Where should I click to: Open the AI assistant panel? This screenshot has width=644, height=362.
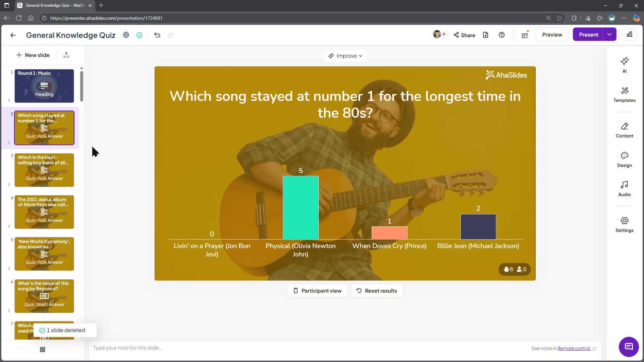(624, 65)
